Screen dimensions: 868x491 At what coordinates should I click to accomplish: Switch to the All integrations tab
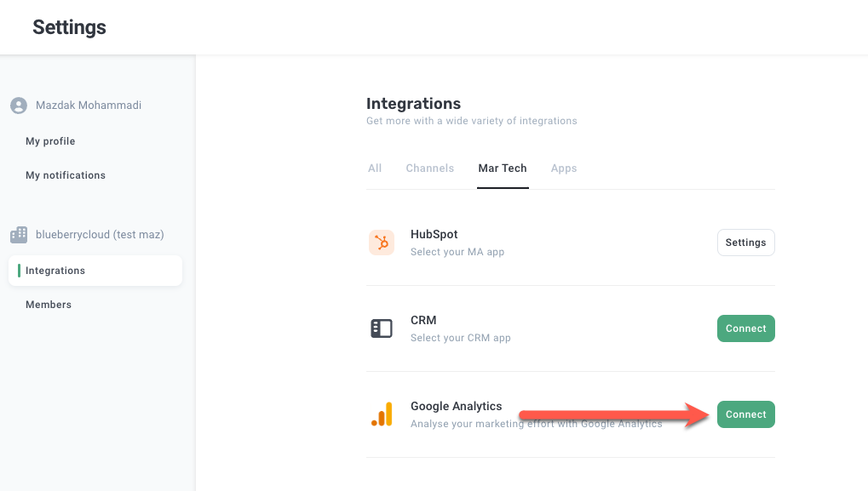click(375, 168)
